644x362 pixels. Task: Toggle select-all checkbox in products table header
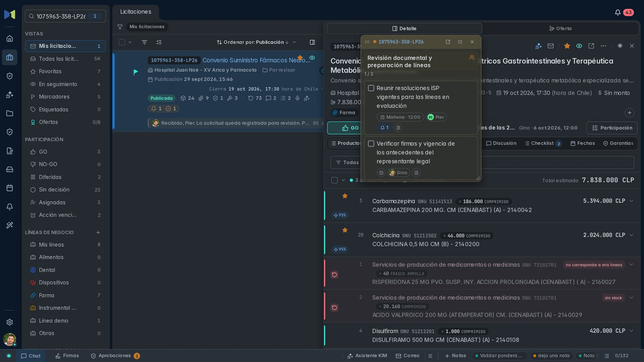(334, 180)
